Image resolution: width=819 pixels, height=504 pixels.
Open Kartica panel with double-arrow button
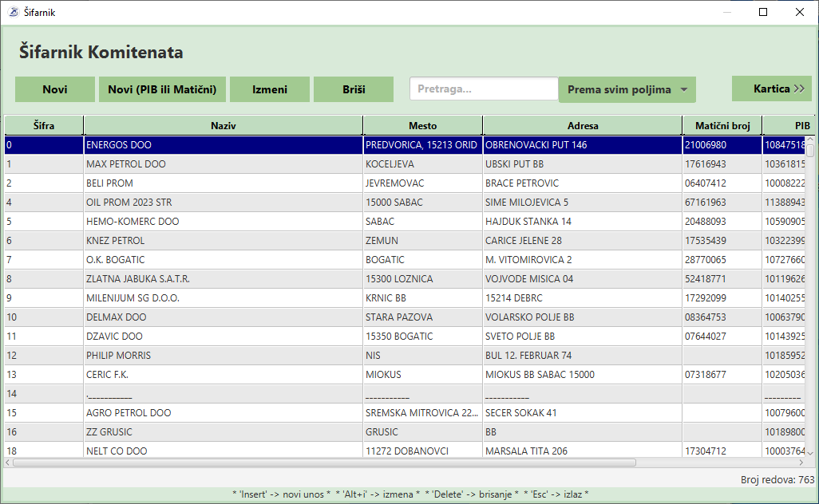771,89
